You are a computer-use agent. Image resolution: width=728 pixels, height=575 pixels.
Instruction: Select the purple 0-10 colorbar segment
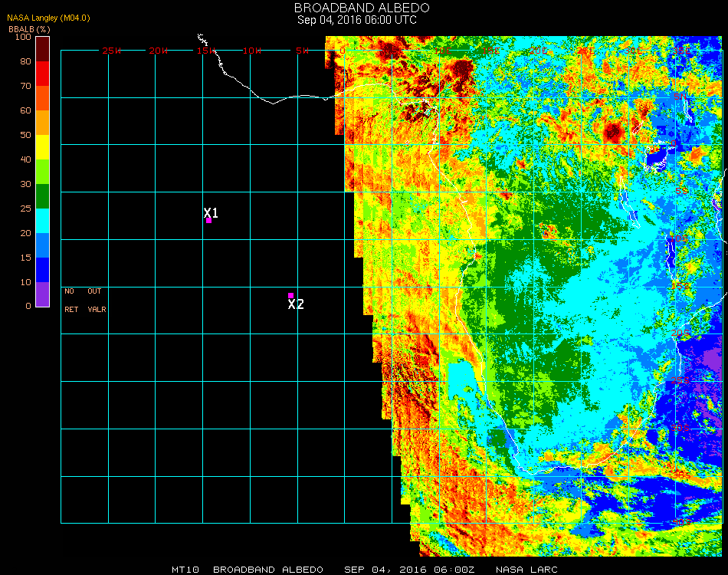pos(42,294)
